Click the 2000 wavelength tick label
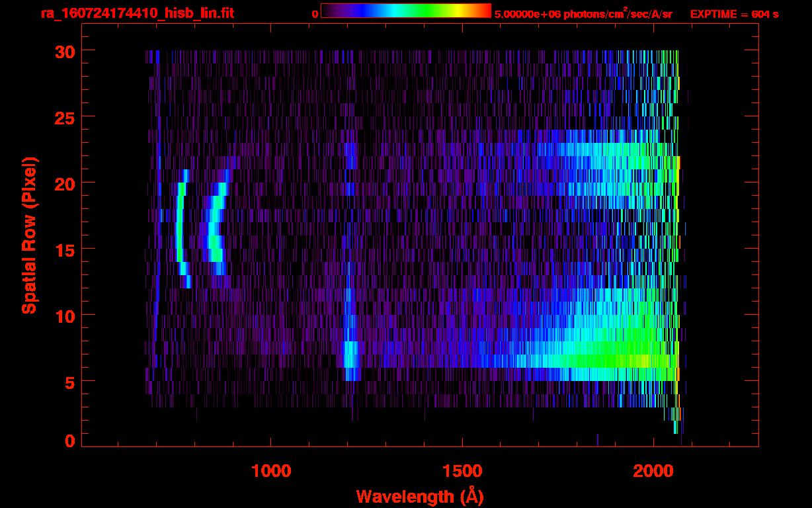 pos(653,471)
